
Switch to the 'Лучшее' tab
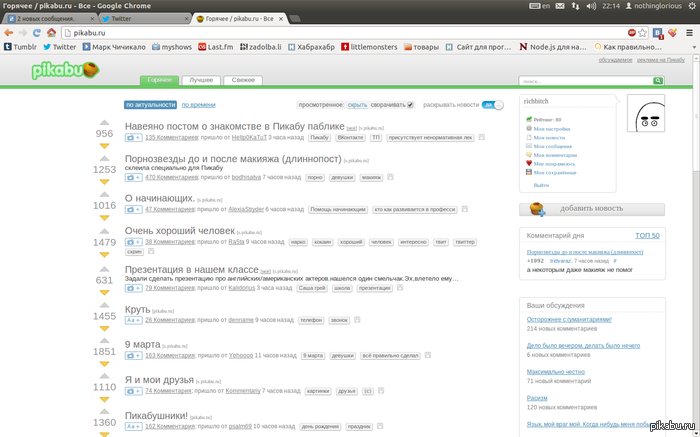[201, 79]
